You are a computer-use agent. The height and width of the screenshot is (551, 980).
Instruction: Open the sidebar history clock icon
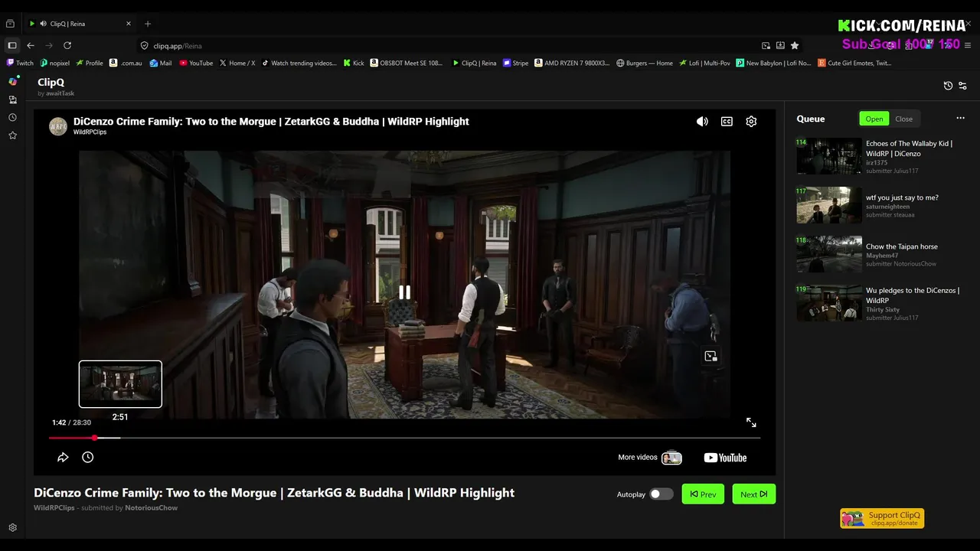pyautogui.click(x=12, y=117)
